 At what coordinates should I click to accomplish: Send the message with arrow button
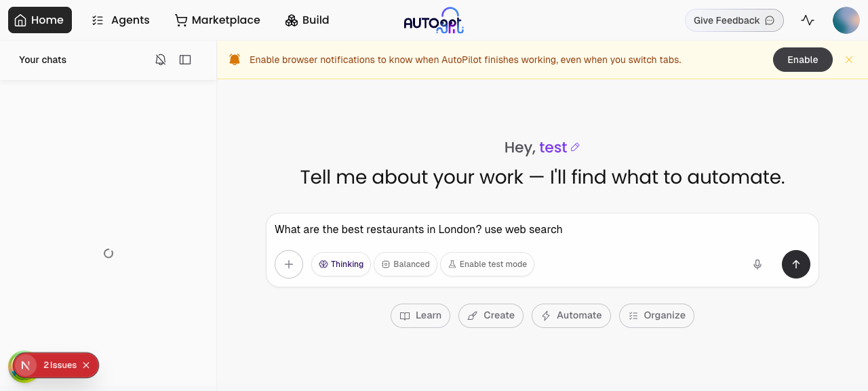click(796, 264)
